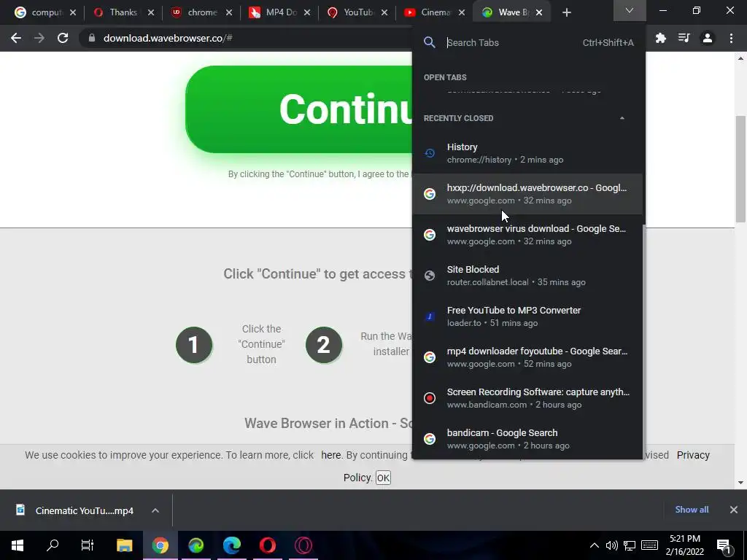Reopen Free YouTube to MP3 Converter tab
The width and height of the screenshot is (747, 560).
click(x=527, y=316)
